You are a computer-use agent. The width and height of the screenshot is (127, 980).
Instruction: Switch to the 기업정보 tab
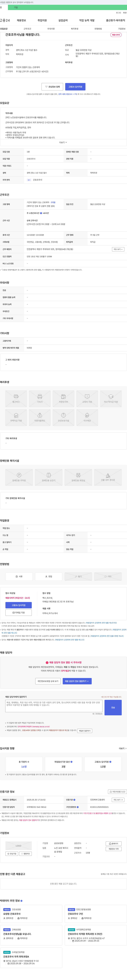pos(122,29)
